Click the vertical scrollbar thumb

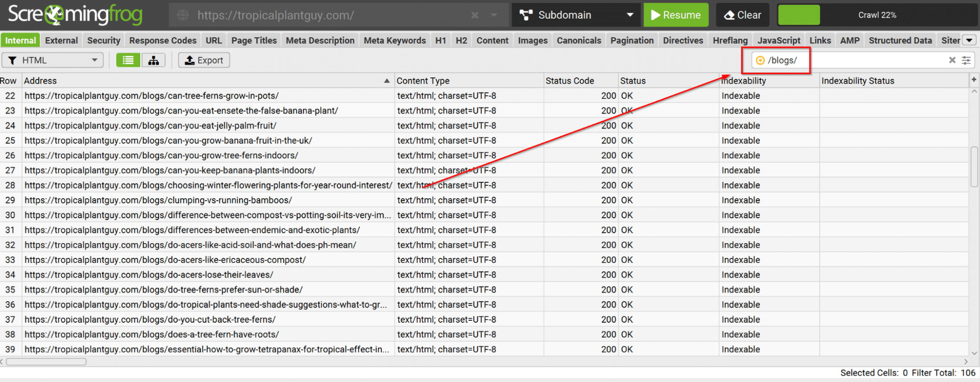pyautogui.click(x=974, y=167)
